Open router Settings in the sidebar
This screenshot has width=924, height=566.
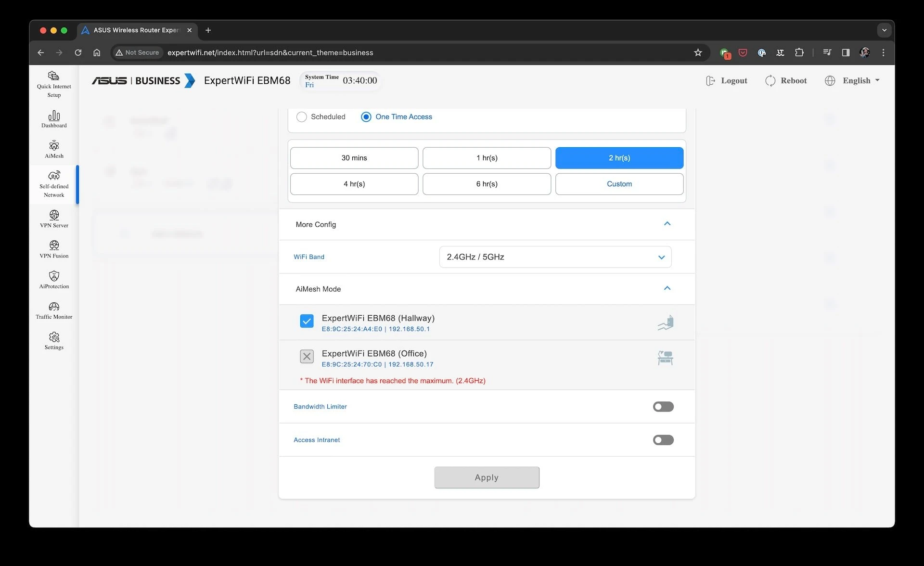[54, 341]
